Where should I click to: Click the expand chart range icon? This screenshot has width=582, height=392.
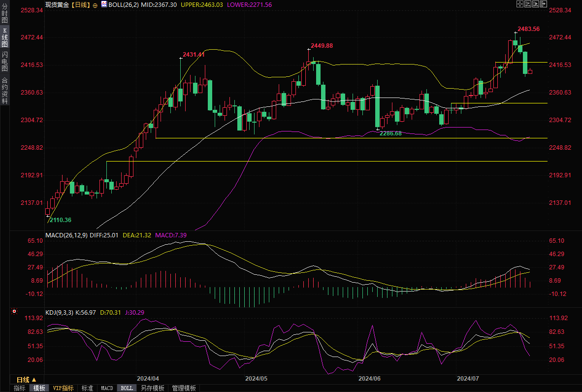click(536, 4)
